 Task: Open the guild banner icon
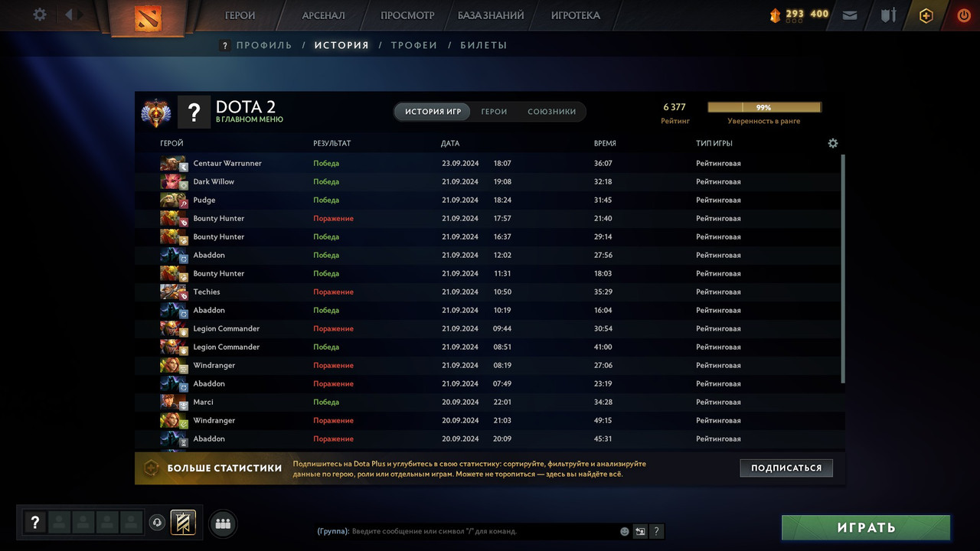tap(183, 523)
